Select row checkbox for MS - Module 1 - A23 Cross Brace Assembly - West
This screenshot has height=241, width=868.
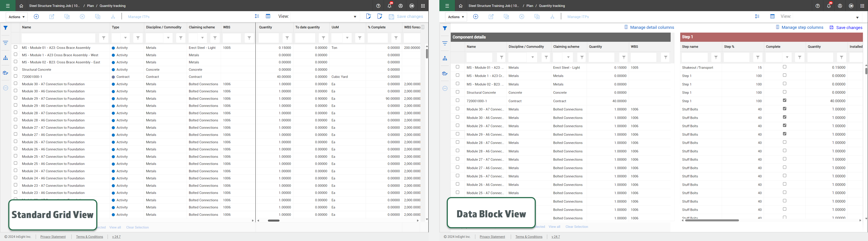15,54
